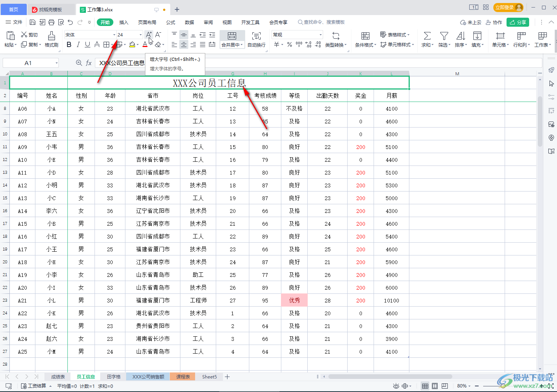Open a new tab with the plus button
Screen dimensions: 557x392
(177, 9)
